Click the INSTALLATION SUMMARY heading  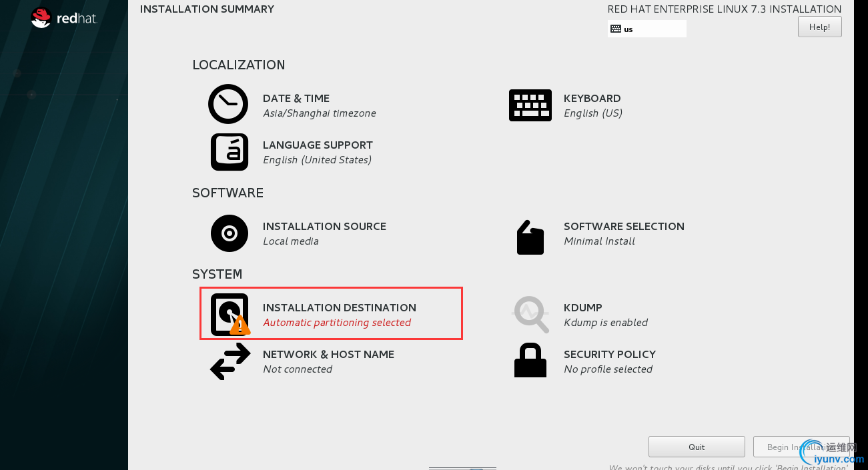(207, 9)
